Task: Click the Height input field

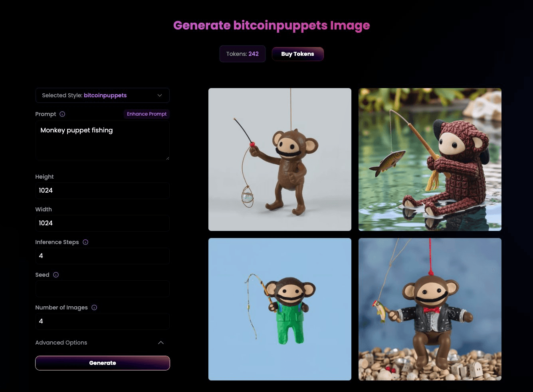Action: click(102, 191)
